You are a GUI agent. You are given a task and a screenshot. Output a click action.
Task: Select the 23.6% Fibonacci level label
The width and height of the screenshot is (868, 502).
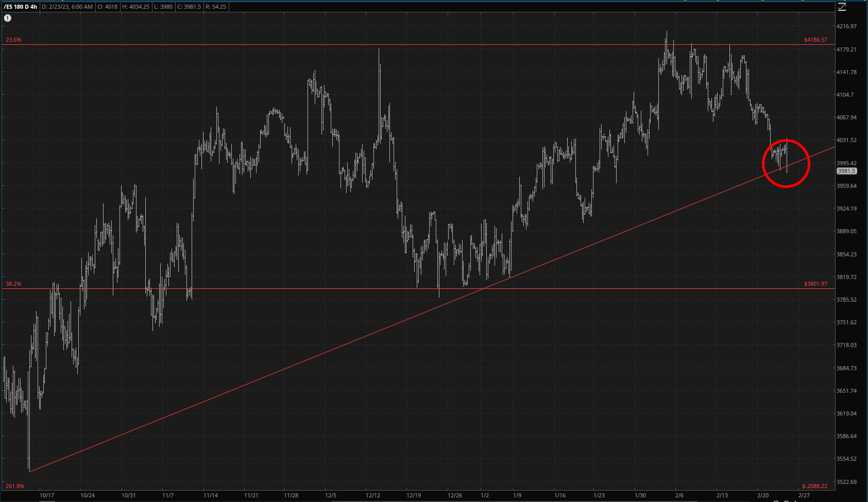[13, 40]
